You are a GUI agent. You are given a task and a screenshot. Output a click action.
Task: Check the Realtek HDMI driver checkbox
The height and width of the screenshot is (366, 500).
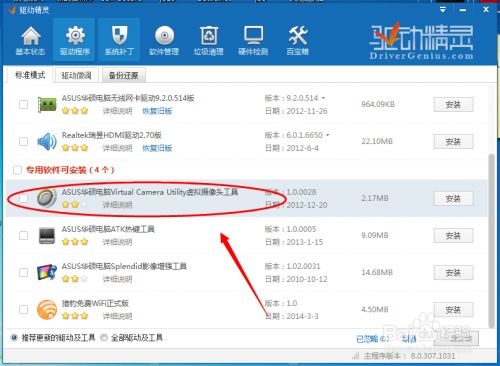pyautogui.click(x=23, y=141)
